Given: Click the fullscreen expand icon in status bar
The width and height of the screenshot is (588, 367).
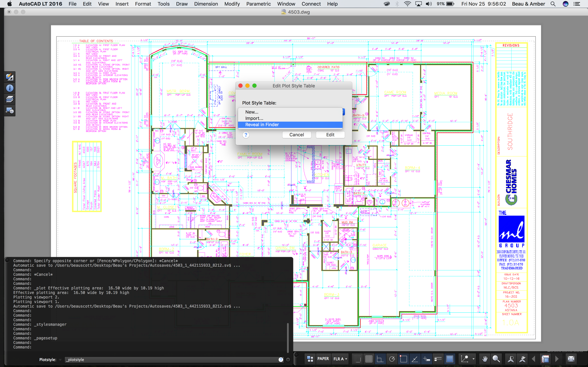Looking at the screenshot, I should [571, 359].
